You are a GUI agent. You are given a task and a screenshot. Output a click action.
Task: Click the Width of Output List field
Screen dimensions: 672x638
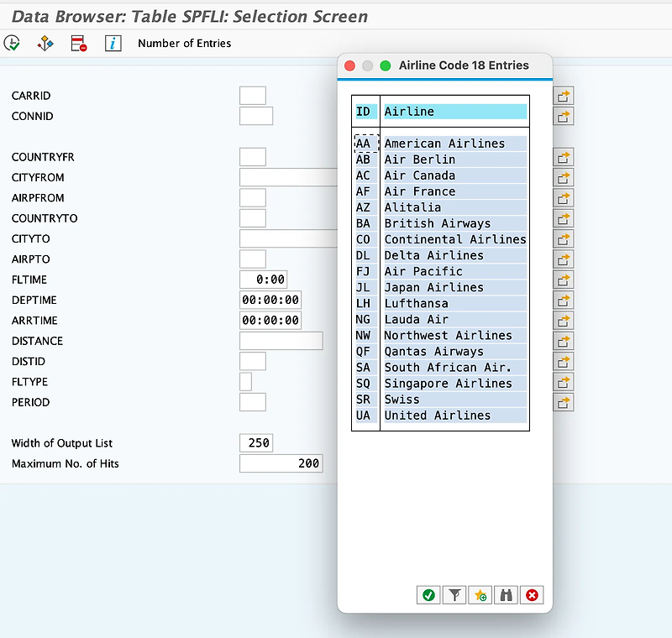258,442
